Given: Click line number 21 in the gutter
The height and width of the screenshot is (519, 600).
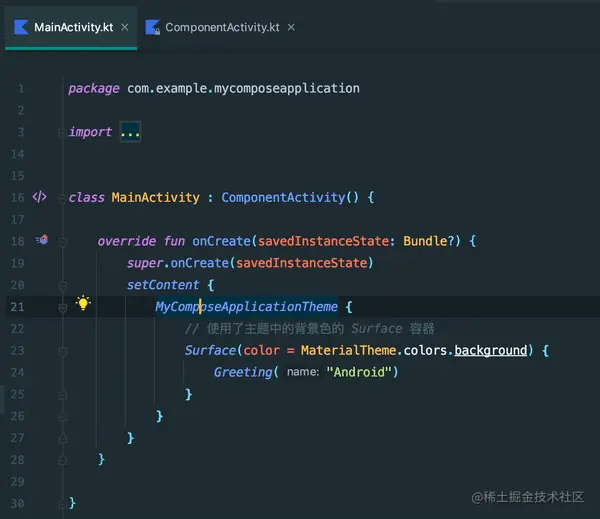Looking at the screenshot, I should pyautogui.click(x=17, y=307).
